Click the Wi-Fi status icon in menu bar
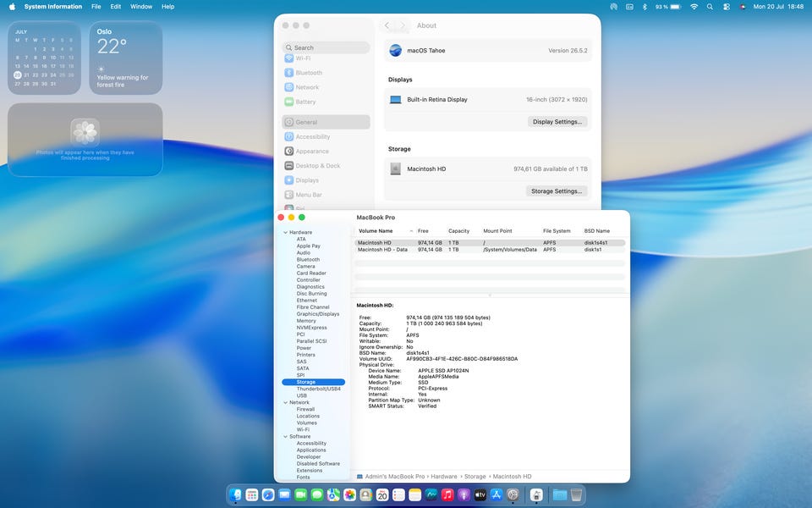 point(694,7)
